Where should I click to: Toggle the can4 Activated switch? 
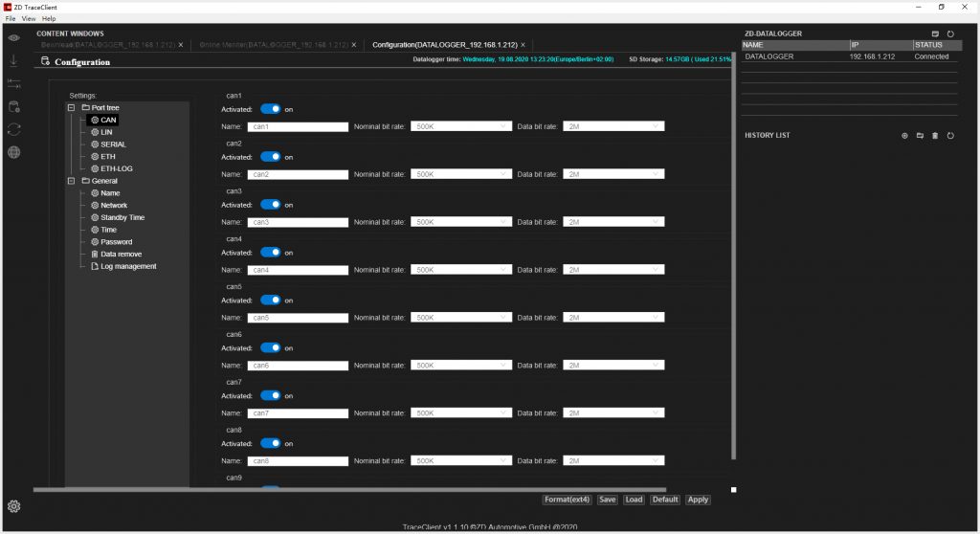[271, 253]
